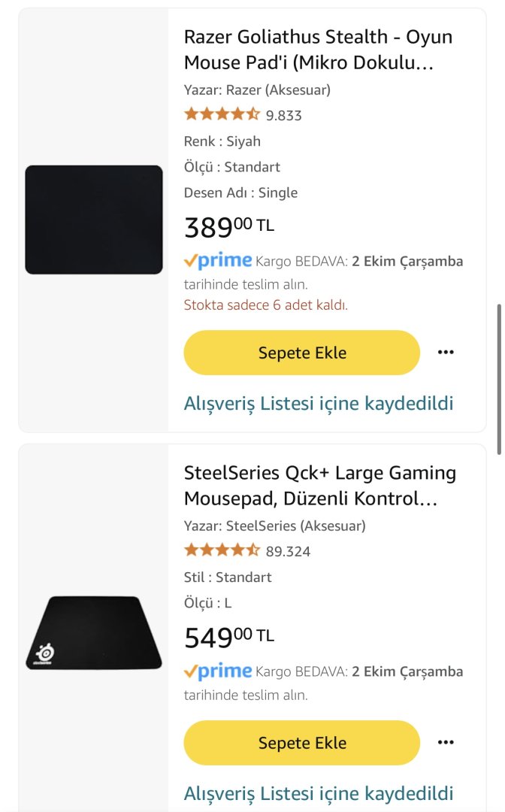The image size is (505, 812).
Task: Open more options for the SteelSeries item
Action: pos(446,742)
